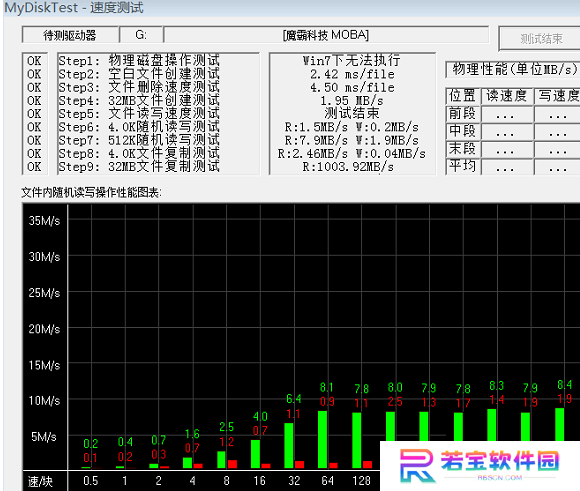
Task: Click the 0.5 block size label
Action: point(91,481)
